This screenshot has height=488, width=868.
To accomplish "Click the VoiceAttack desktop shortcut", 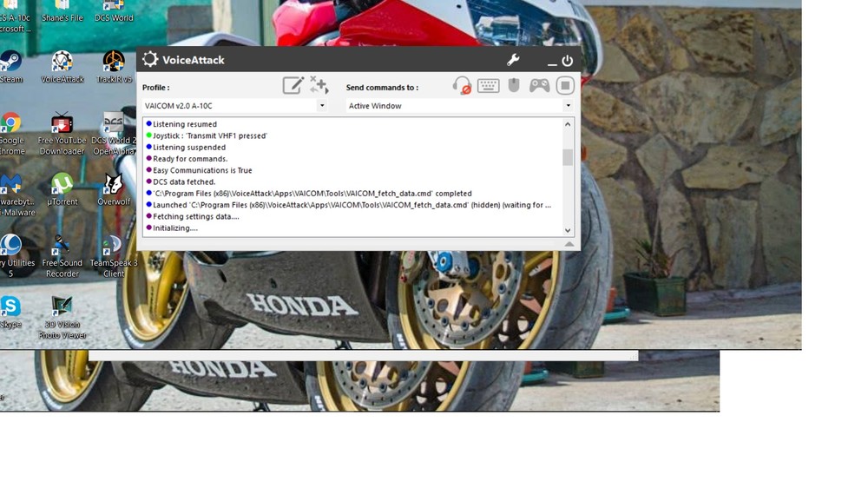I will tap(62, 67).
